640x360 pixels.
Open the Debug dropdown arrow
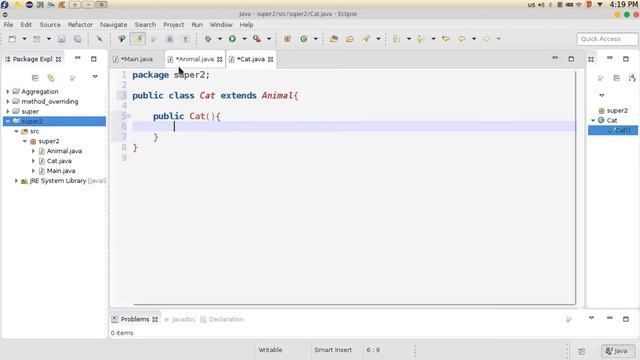point(220,39)
